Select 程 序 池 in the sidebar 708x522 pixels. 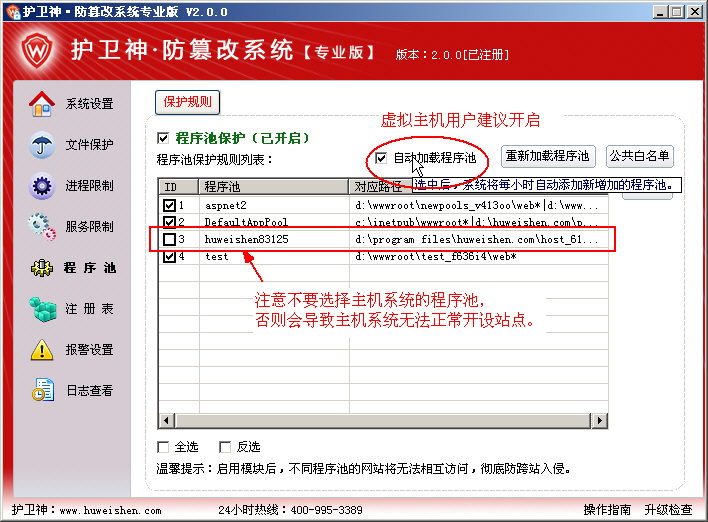89,268
